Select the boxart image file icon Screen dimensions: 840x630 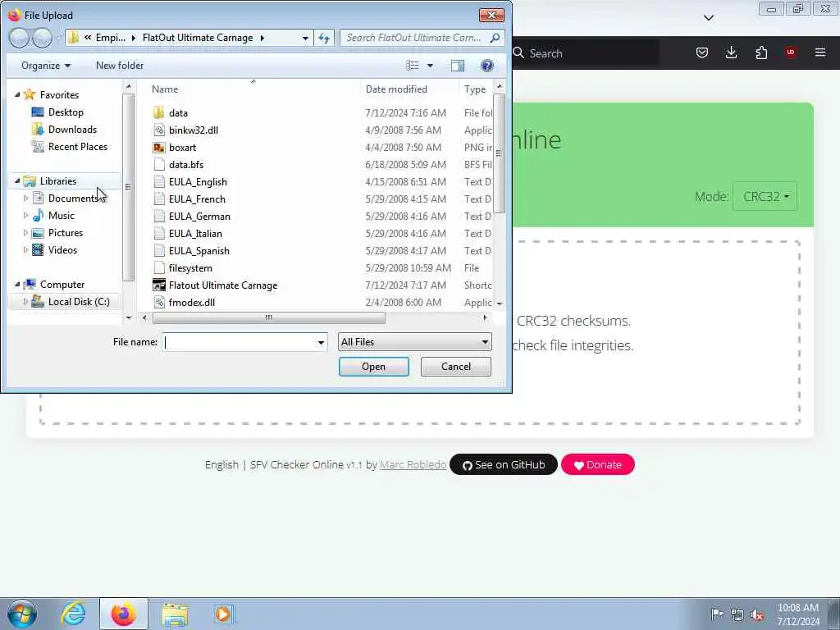[158, 148]
